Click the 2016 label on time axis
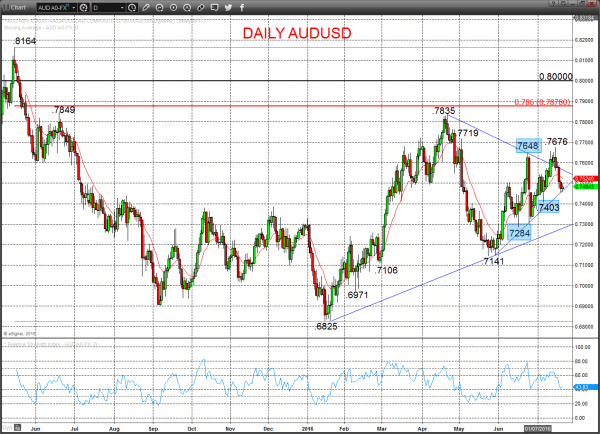Image resolution: width=600 pixels, height=434 pixels. tap(308, 429)
